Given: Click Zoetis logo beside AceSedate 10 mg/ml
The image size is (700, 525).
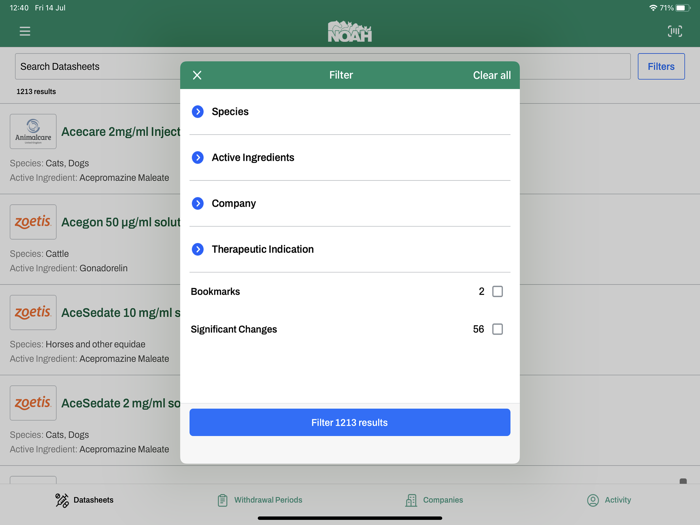Looking at the screenshot, I should pyautogui.click(x=33, y=312).
